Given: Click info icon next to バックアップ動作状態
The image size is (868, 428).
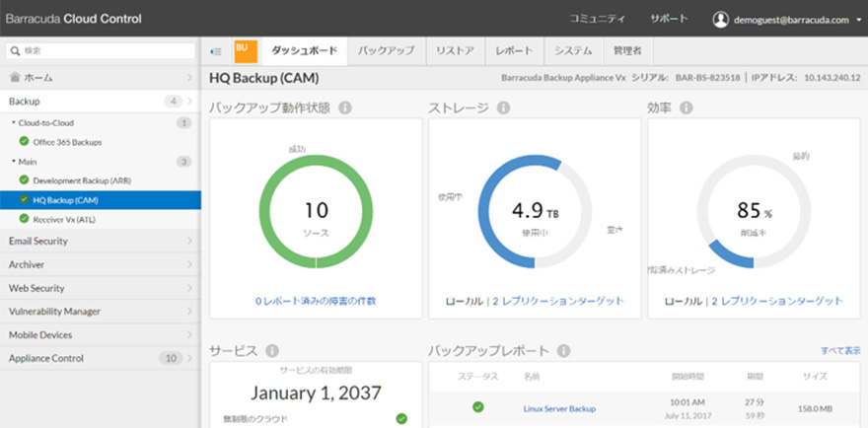Looking at the screenshot, I should (345, 107).
